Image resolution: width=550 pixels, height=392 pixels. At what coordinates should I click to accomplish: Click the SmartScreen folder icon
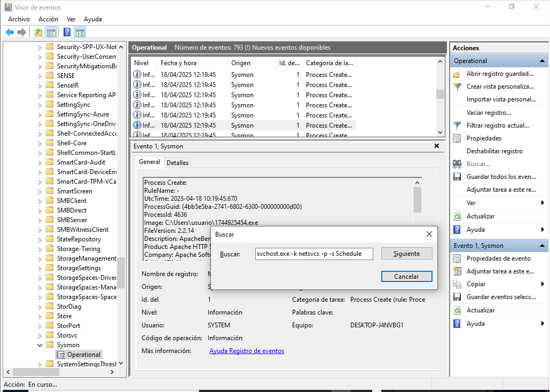tap(50, 191)
